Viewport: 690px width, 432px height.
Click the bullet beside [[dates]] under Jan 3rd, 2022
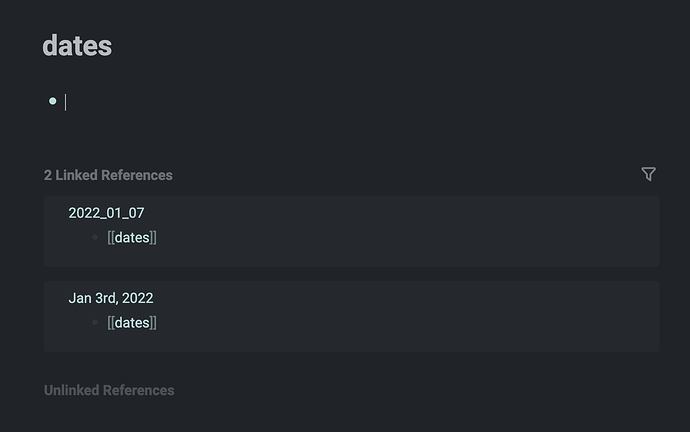95,322
